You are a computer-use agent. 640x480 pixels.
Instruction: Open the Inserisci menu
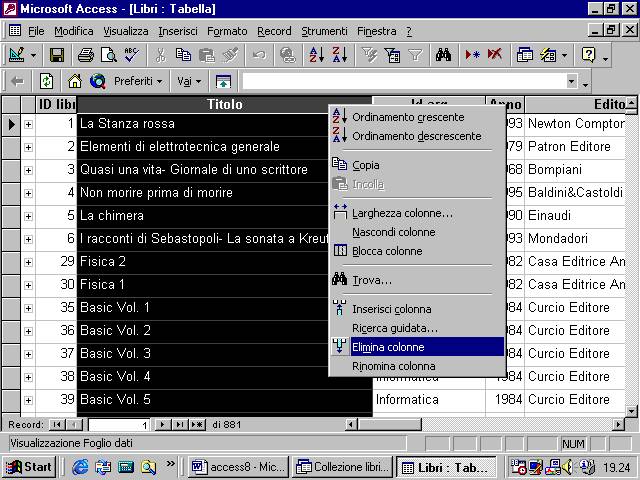[x=178, y=31]
